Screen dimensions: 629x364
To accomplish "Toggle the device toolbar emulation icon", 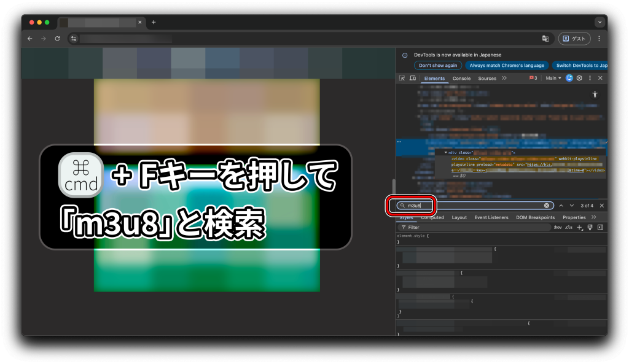I will [x=413, y=79].
